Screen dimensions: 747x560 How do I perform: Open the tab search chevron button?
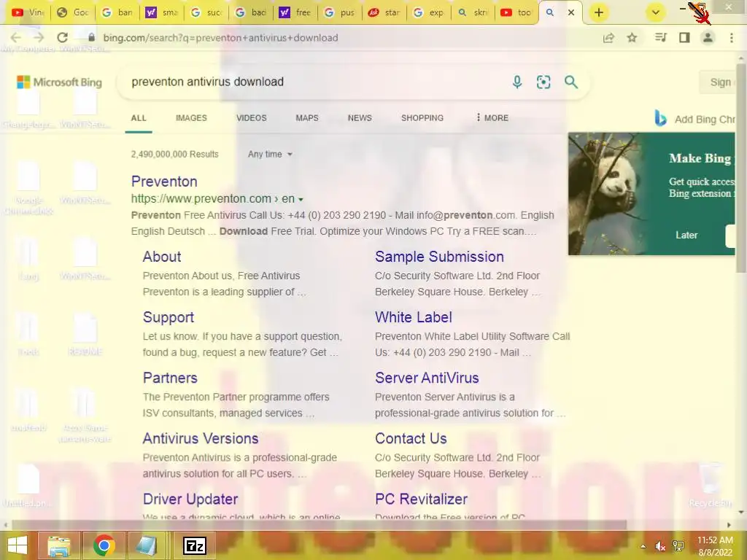coord(656,12)
